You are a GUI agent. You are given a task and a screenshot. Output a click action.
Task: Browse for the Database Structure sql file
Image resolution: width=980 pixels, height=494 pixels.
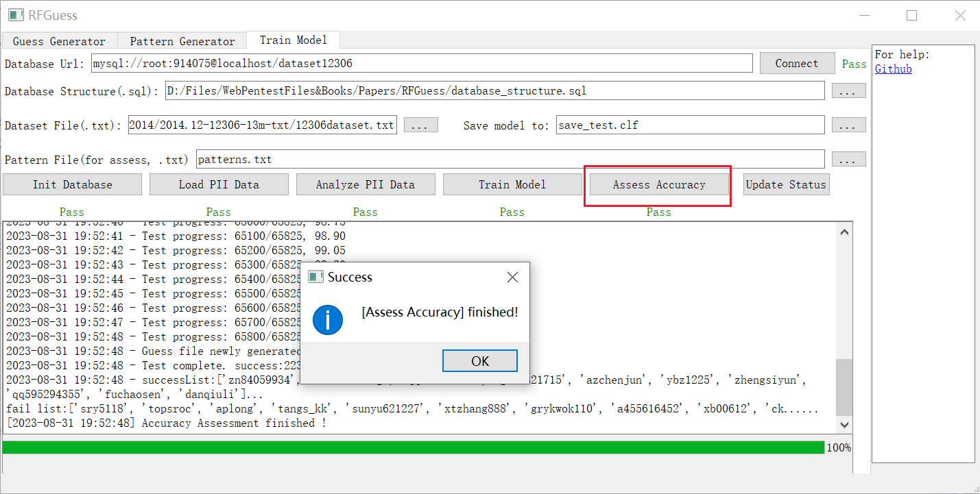(849, 90)
